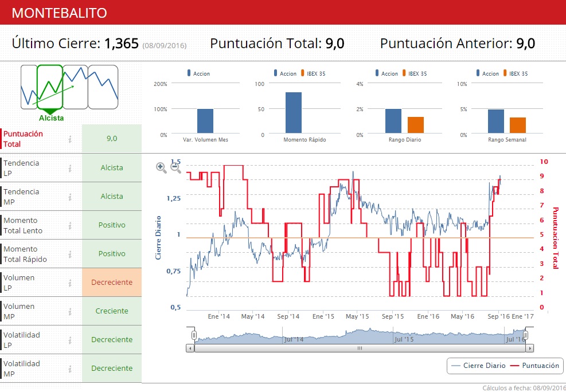Image resolution: width=566 pixels, height=392 pixels.
Task: Click the blue Accion Rango Diario bar
Action: (393, 121)
